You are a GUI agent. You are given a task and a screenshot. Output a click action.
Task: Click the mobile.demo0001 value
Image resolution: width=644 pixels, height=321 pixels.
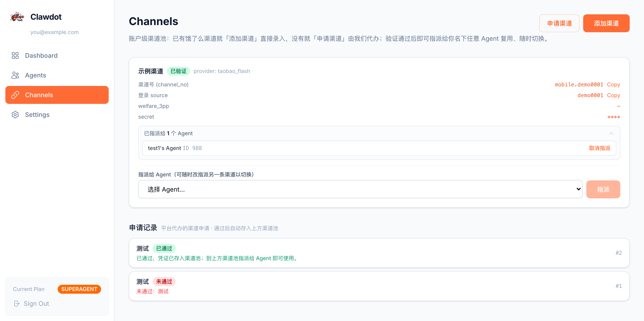[579, 85]
